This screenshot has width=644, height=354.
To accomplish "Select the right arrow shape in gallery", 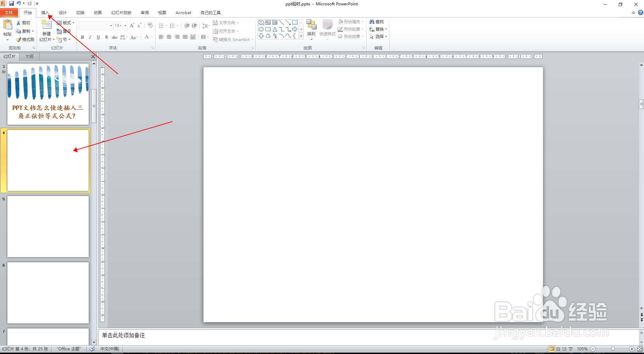I will 295,29.
